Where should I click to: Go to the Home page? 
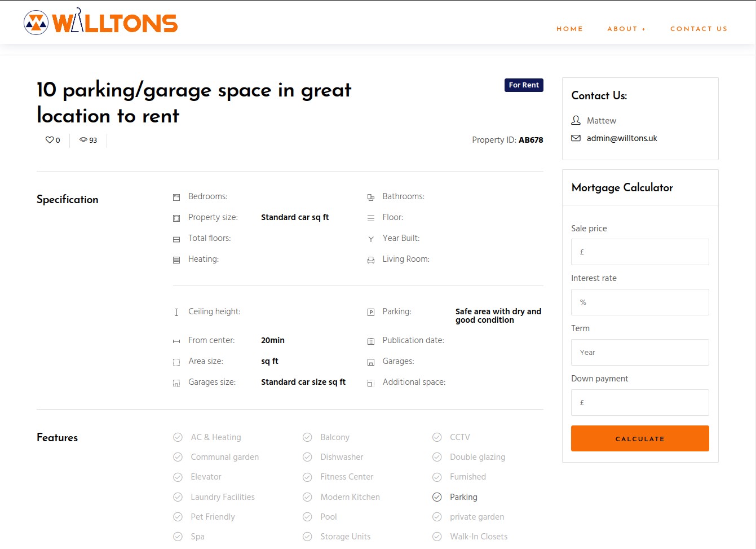569,29
